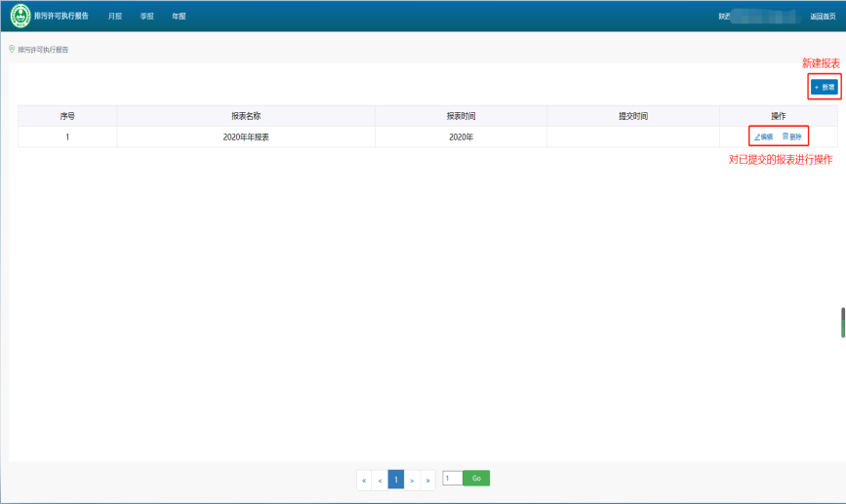Click the 编辑 edit pencil action
846x504 pixels.
click(x=763, y=136)
